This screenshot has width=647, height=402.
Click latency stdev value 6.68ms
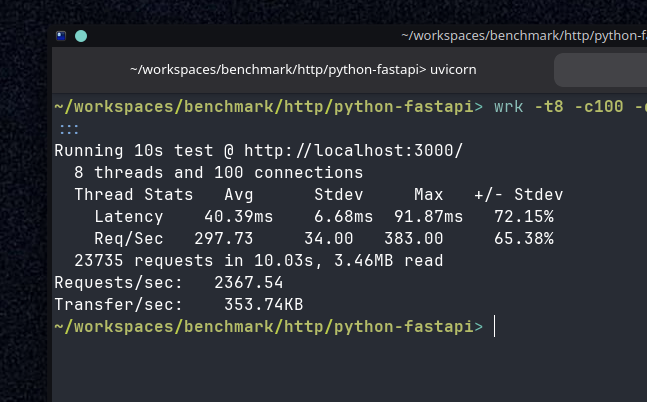pos(343,217)
